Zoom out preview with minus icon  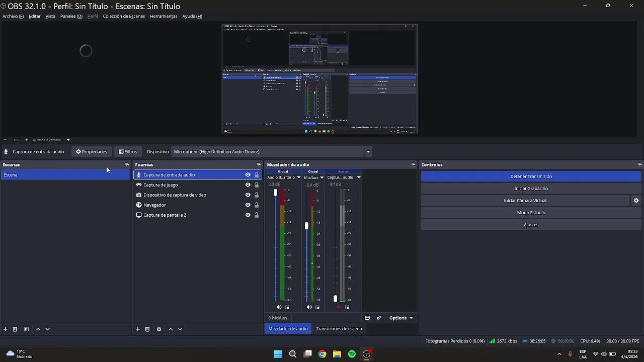(x=5, y=140)
